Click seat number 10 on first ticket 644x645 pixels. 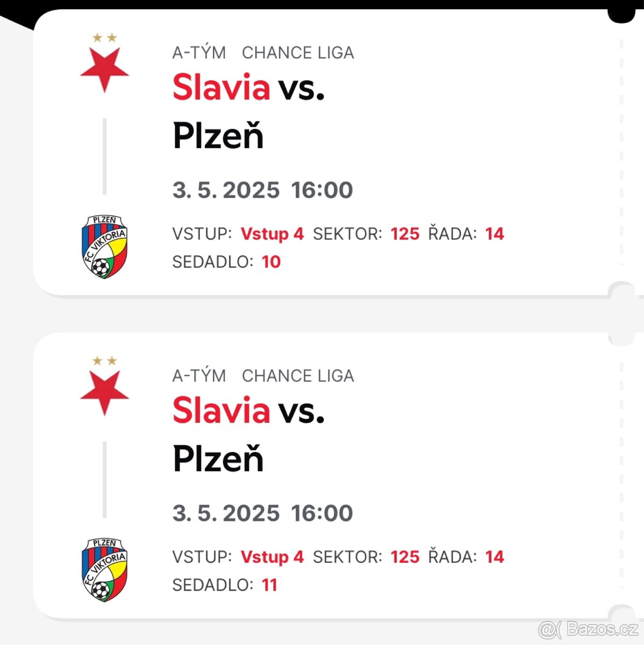click(x=271, y=262)
